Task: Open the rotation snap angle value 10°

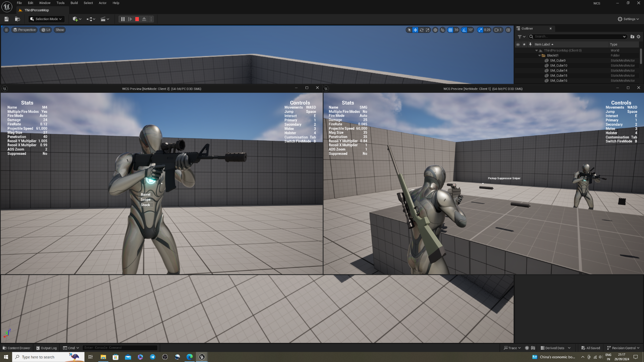Action: pyautogui.click(x=471, y=30)
